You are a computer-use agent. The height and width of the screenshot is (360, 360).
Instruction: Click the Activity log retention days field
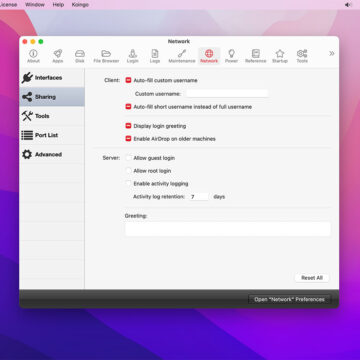point(199,197)
